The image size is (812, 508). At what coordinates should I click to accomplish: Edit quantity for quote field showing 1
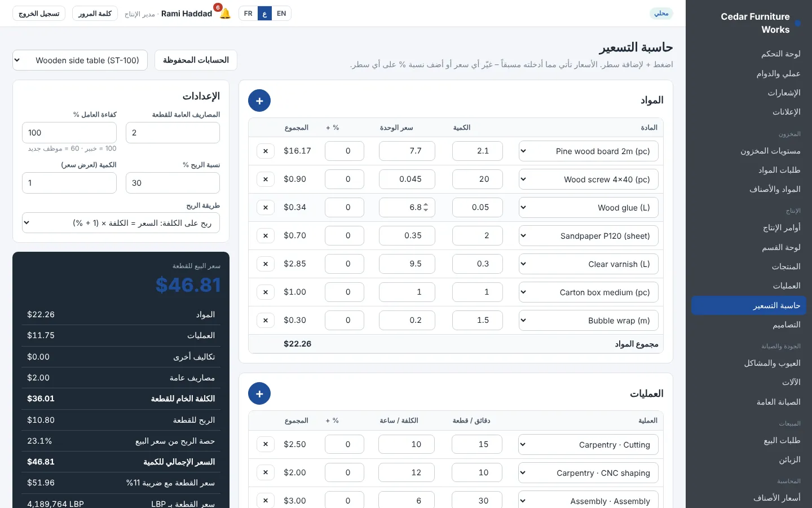[69, 183]
